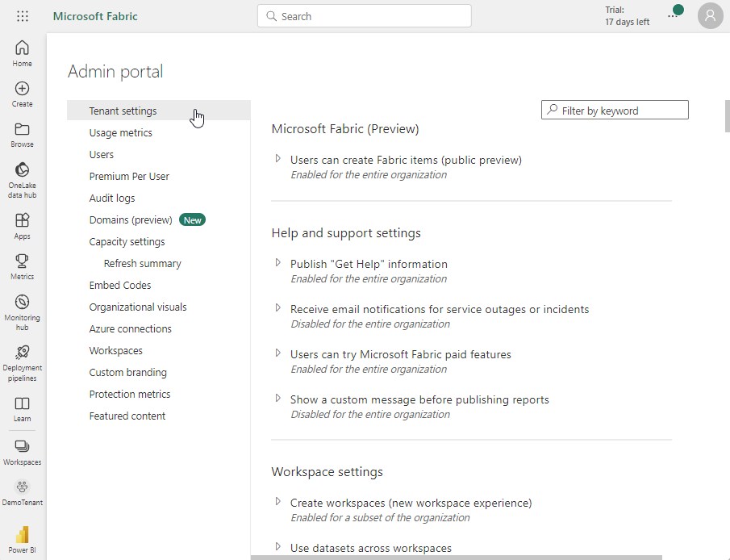Expand Receive email notifications for outages setting
Screen dimensions: 730x560
278,308
